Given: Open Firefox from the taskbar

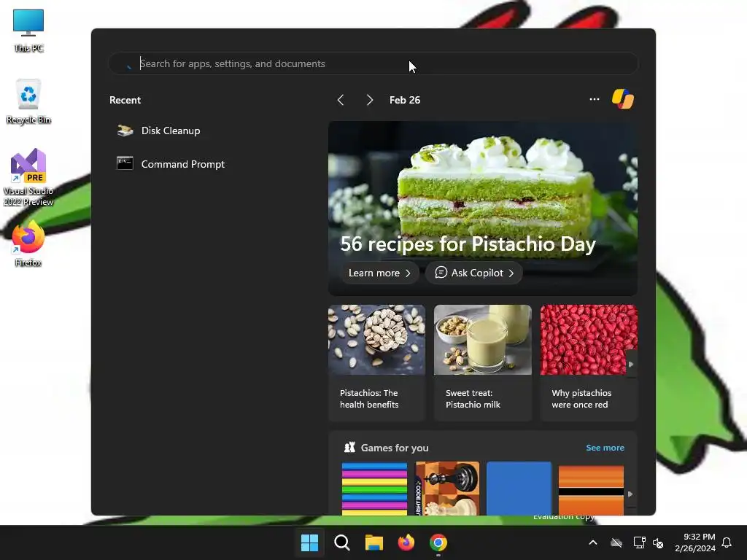Looking at the screenshot, I should (x=406, y=542).
